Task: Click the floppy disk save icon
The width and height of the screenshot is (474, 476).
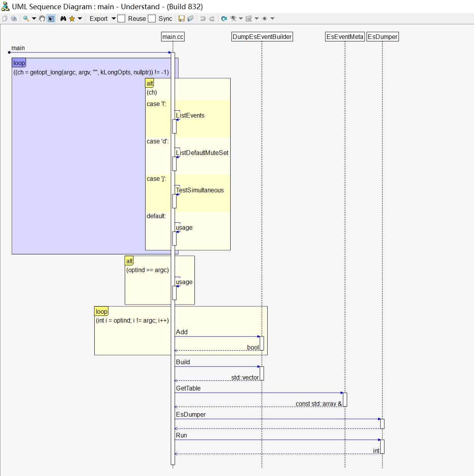Action: [182, 19]
